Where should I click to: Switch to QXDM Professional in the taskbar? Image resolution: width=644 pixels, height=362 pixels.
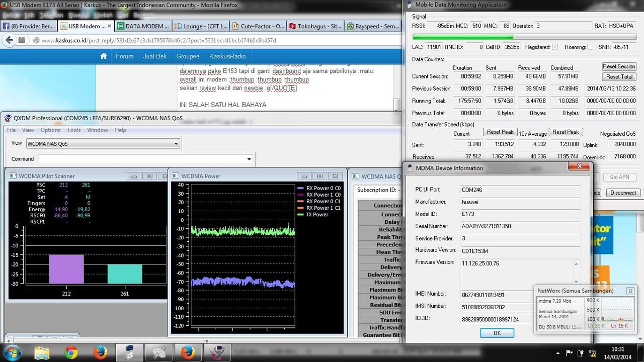tap(217, 352)
